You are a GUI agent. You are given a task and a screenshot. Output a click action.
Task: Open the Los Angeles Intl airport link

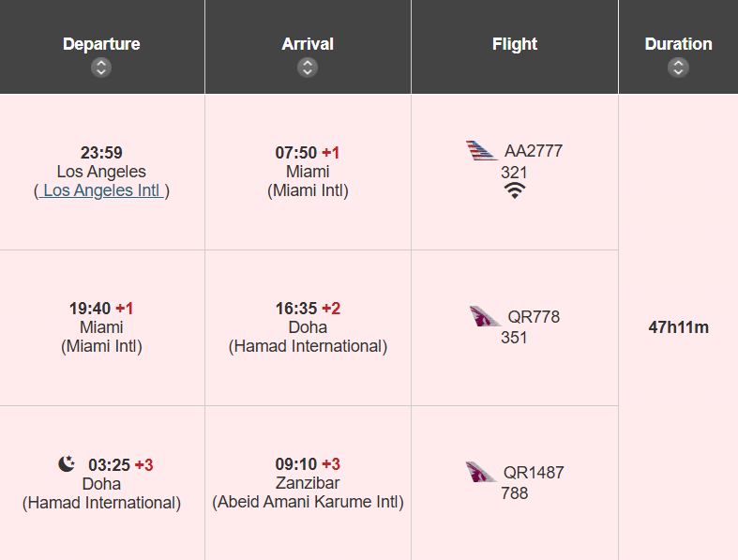tap(101, 190)
